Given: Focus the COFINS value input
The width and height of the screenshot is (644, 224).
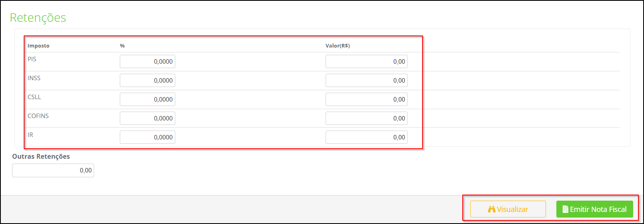Looking at the screenshot, I should (366, 118).
